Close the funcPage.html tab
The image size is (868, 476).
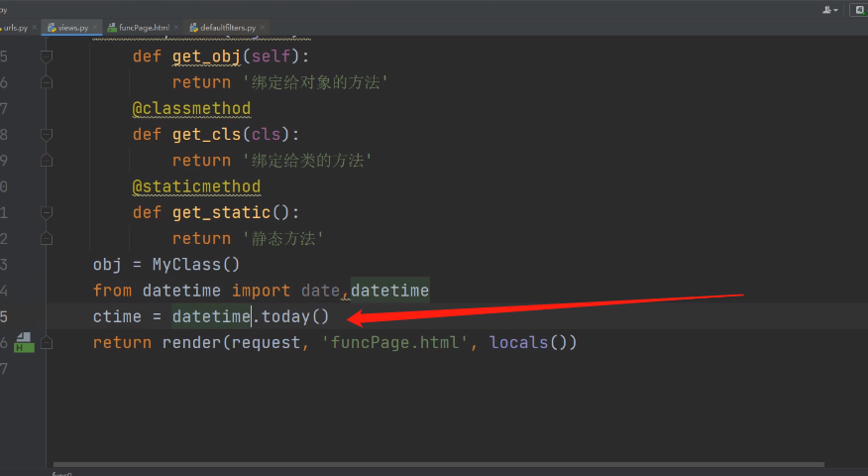(x=176, y=27)
